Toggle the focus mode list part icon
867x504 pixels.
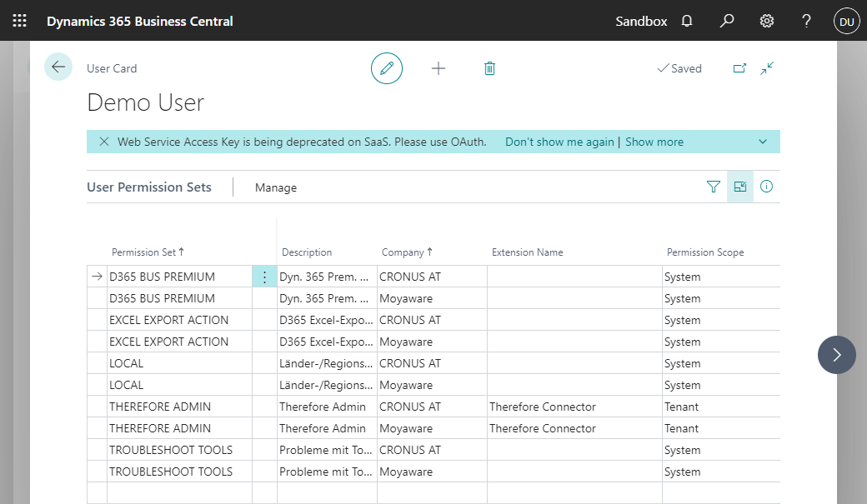[740, 187]
